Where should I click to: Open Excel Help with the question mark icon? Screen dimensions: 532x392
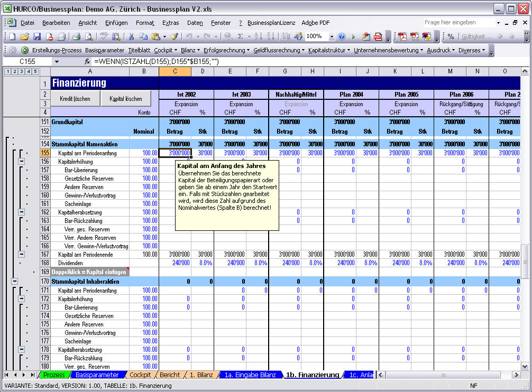[x=342, y=36]
